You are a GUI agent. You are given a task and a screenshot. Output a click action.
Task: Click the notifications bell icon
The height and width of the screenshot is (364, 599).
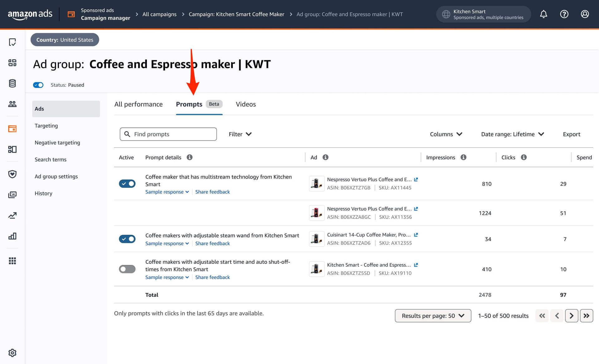543,14
